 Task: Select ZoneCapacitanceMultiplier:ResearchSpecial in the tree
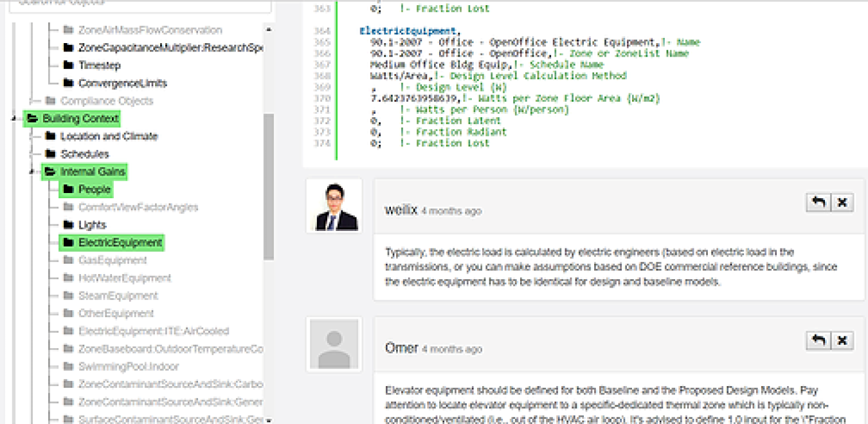pyautogui.click(x=170, y=48)
